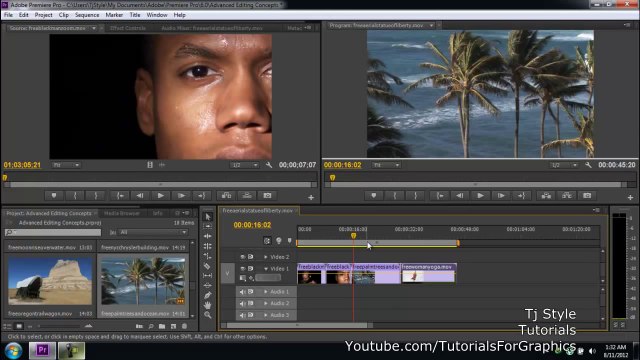Viewport: 640px width, 360px height.
Task: Play the Program monitor sequence
Action: tap(480, 196)
